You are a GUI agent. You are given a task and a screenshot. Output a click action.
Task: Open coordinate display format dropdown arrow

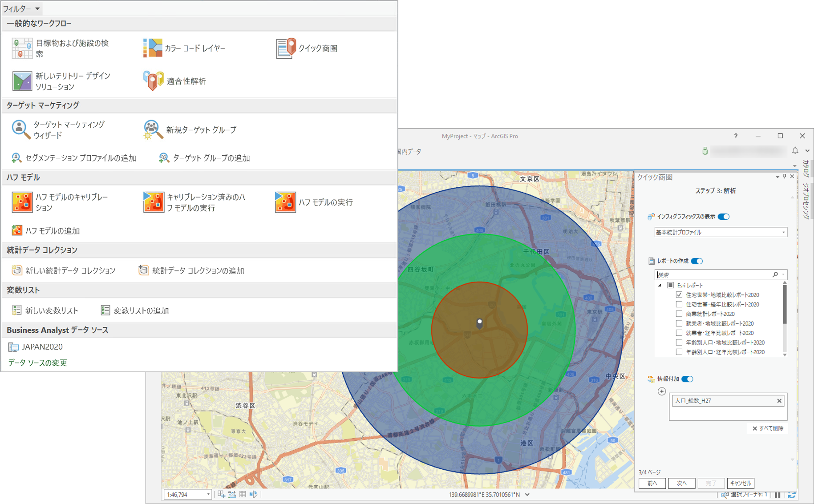pyautogui.click(x=527, y=495)
